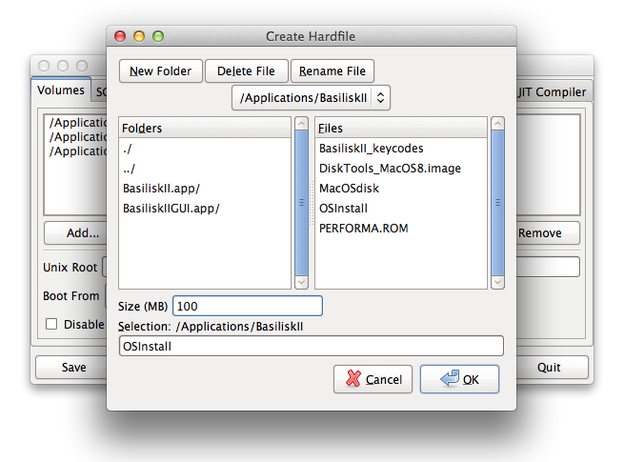This screenshot has height=462, width=625.
Task: Focus the Selection filename field containing OSInstall
Action: point(311,346)
